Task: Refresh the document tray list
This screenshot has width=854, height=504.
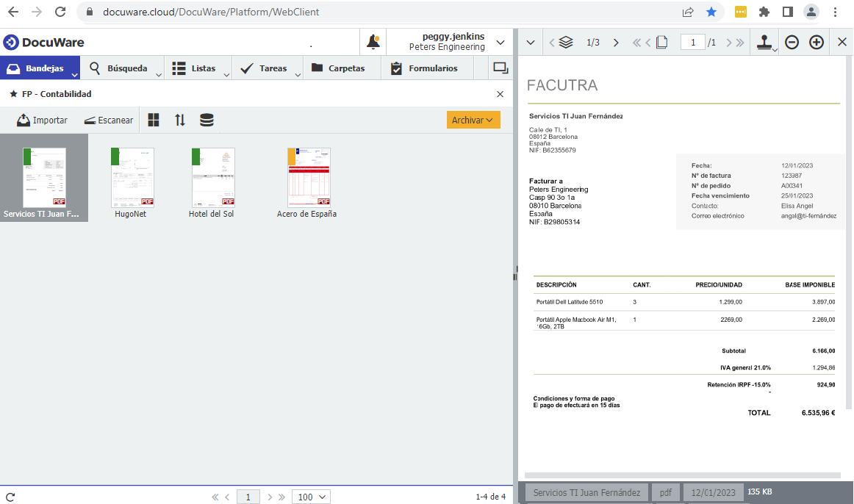Action: coord(10,497)
